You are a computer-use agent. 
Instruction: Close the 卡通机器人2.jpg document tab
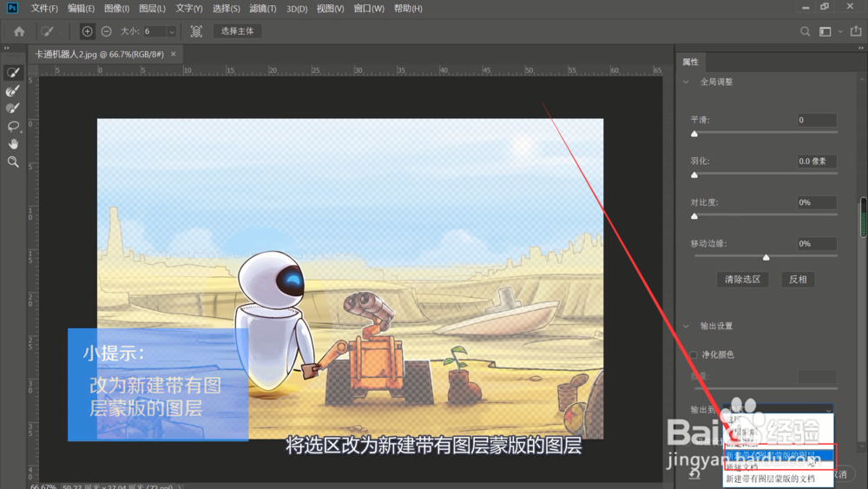[x=174, y=54]
